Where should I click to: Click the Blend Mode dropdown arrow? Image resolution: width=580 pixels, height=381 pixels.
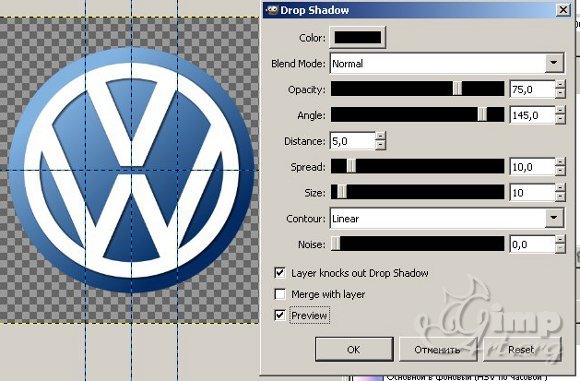pos(554,63)
